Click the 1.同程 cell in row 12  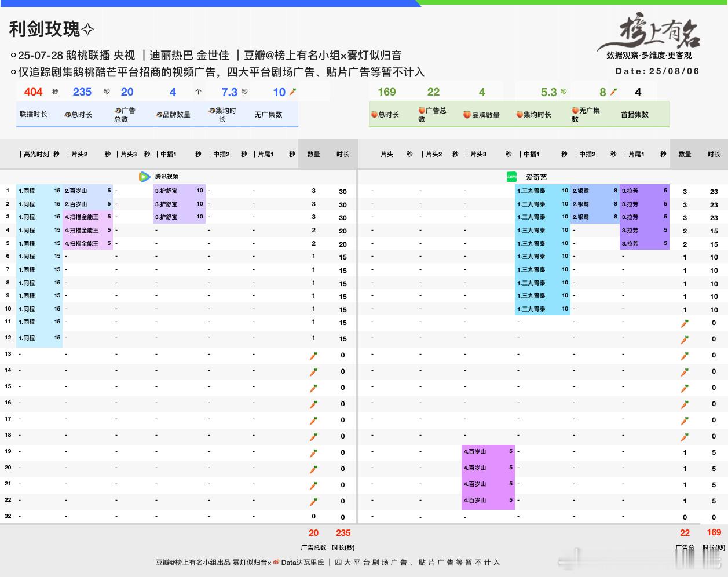pyautogui.click(x=40, y=338)
